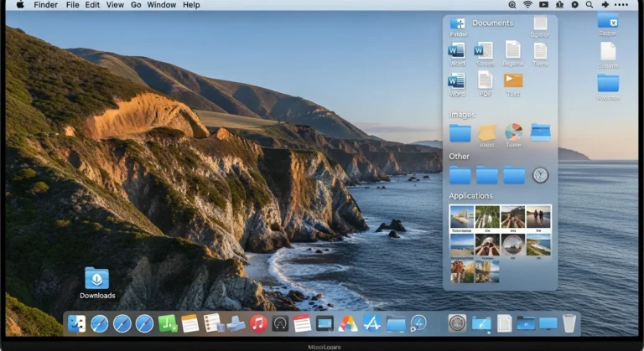644x351 pixels.
Task: Open the first blue folder under Other
Action: point(460,174)
